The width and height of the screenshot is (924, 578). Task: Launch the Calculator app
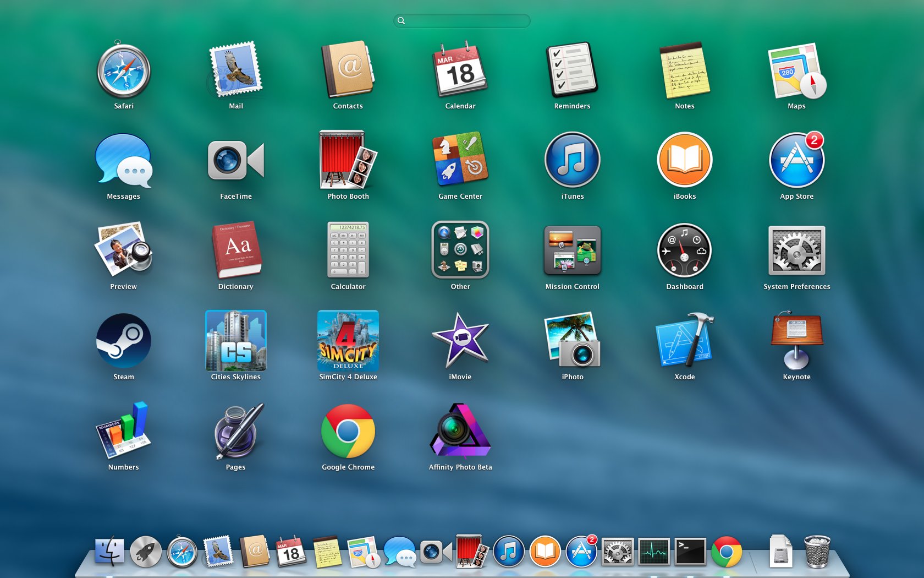tap(348, 250)
